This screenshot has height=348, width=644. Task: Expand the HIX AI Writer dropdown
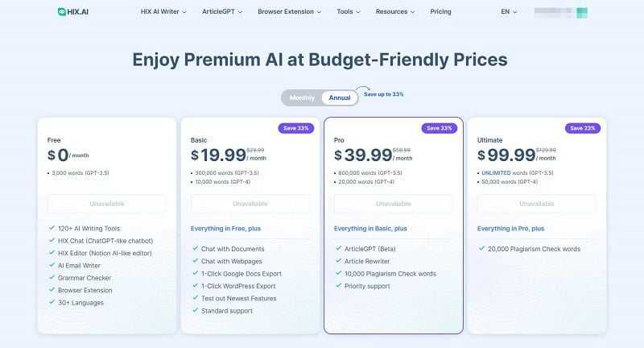163,12
